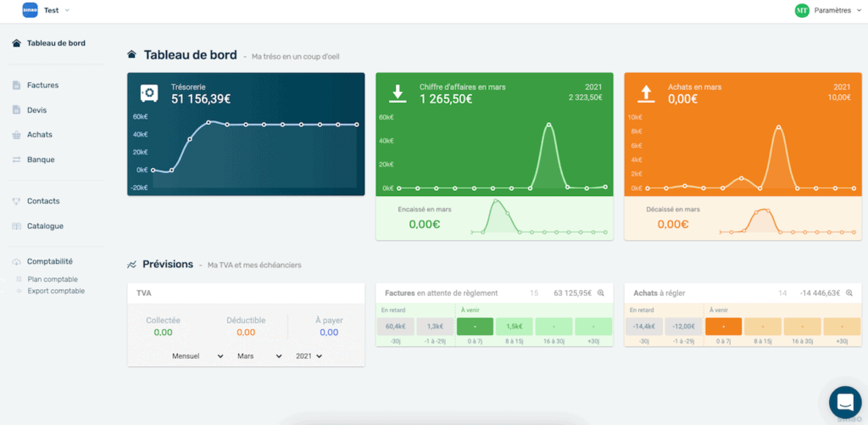Open Devis in the sidebar

37,110
